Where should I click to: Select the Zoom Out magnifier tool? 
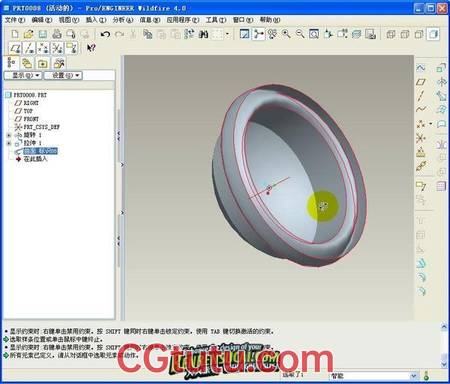pyautogui.click(x=300, y=34)
